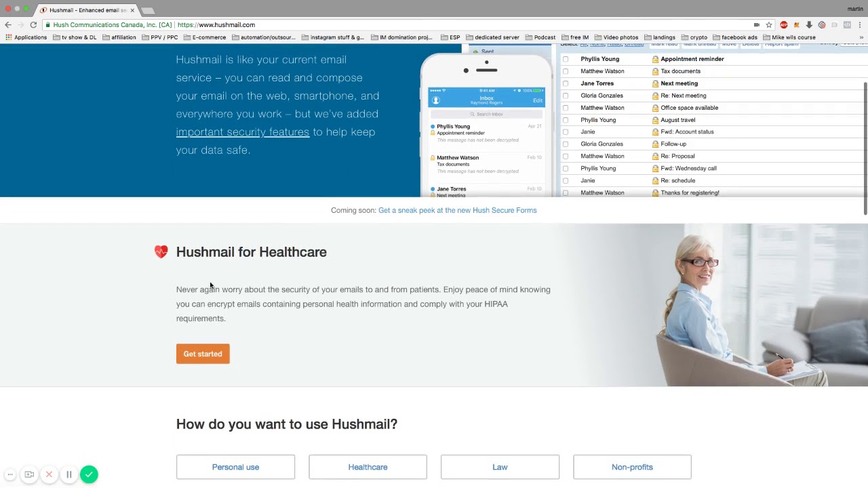Screen dimensions: 868x488
Task: Cancel recording with the red X
Action: point(49,474)
